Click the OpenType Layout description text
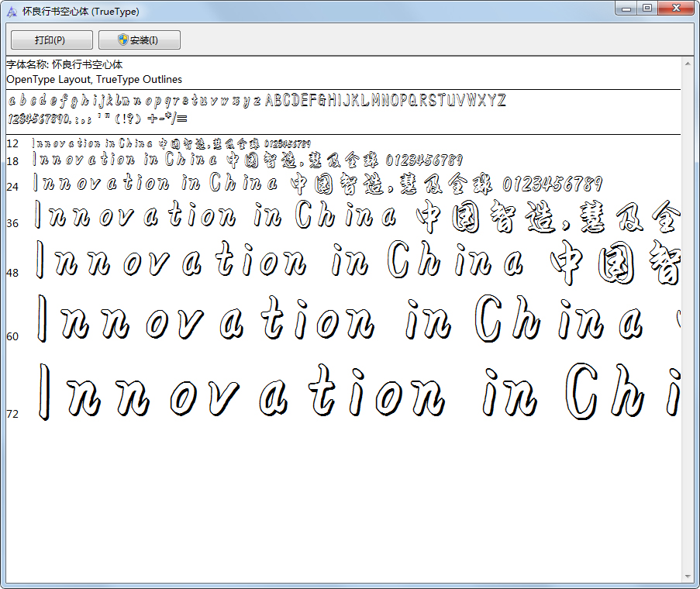The height and width of the screenshot is (589, 700). coord(95,79)
